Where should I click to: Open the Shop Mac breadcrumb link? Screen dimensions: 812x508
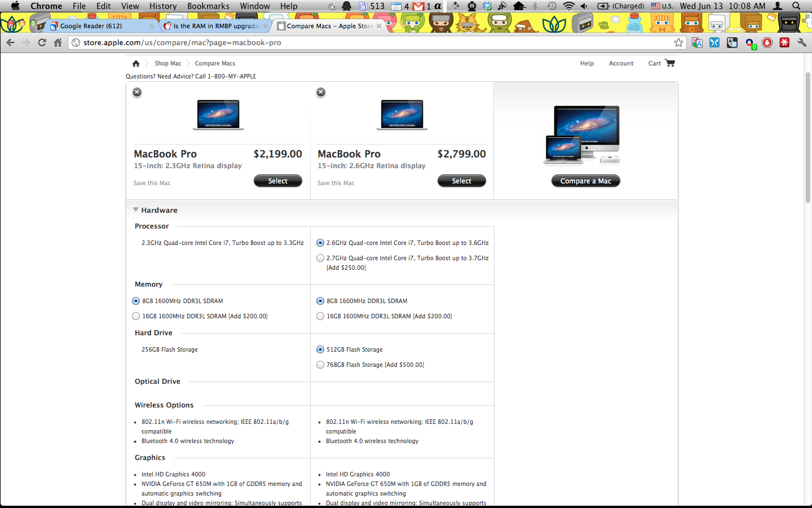[168, 63]
